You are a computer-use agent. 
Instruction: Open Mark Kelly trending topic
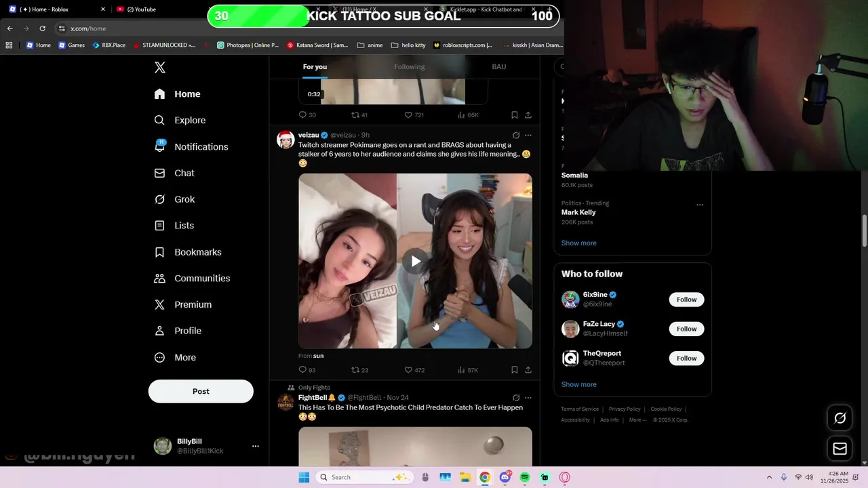coord(578,212)
